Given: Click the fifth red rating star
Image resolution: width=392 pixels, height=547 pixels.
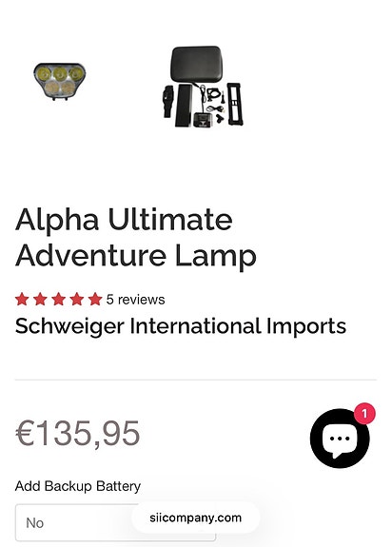Looking at the screenshot, I should (x=95, y=300).
